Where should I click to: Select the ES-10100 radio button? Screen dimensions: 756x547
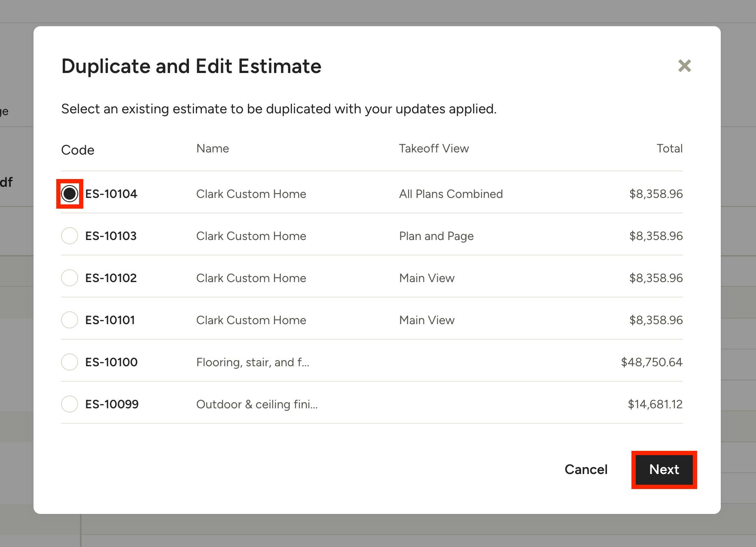(x=70, y=362)
